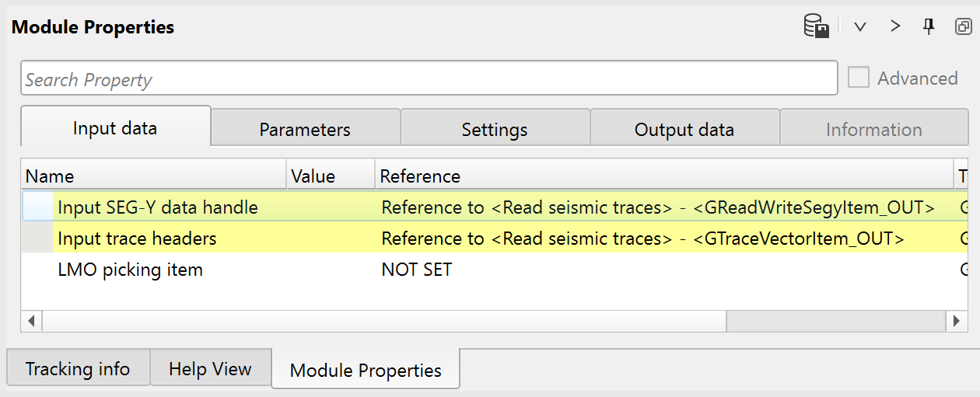Click the right chevron in panel header

(895, 27)
